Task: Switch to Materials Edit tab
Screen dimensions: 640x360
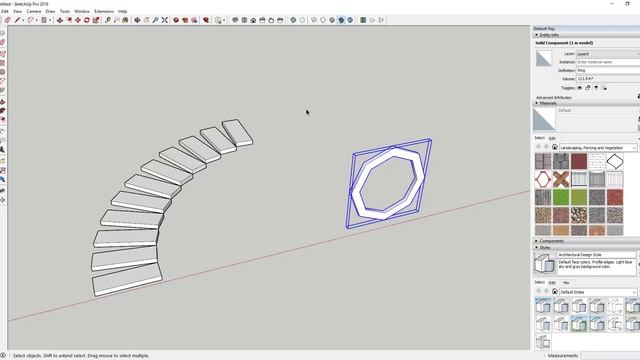Action: (x=552, y=138)
